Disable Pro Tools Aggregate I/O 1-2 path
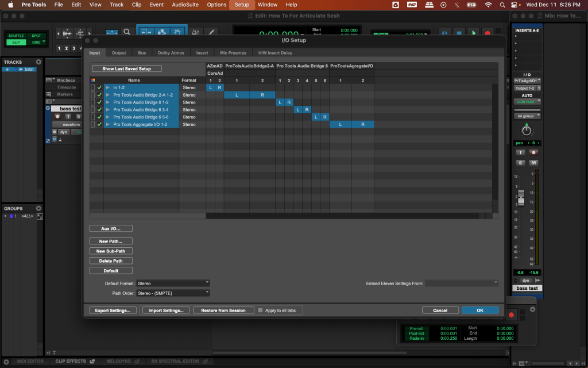The width and height of the screenshot is (588, 368). pos(99,124)
